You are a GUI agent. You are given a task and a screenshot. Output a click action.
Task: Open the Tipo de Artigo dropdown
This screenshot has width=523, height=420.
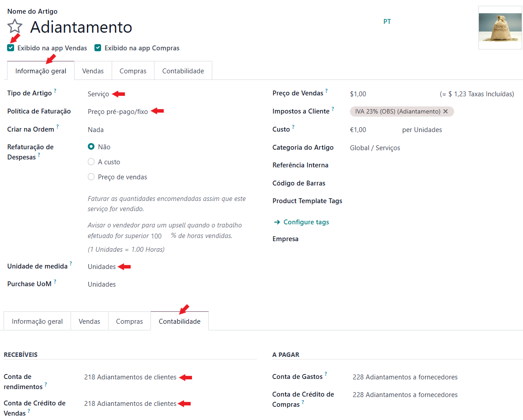point(98,94)
